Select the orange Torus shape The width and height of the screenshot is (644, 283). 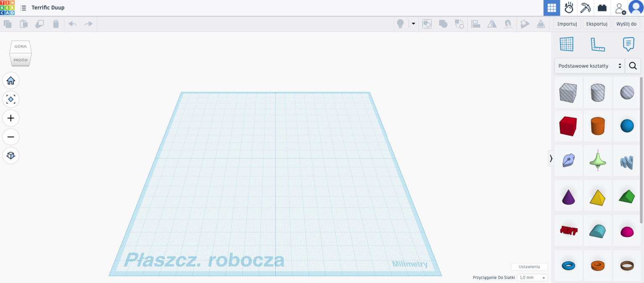click(597, 265)
